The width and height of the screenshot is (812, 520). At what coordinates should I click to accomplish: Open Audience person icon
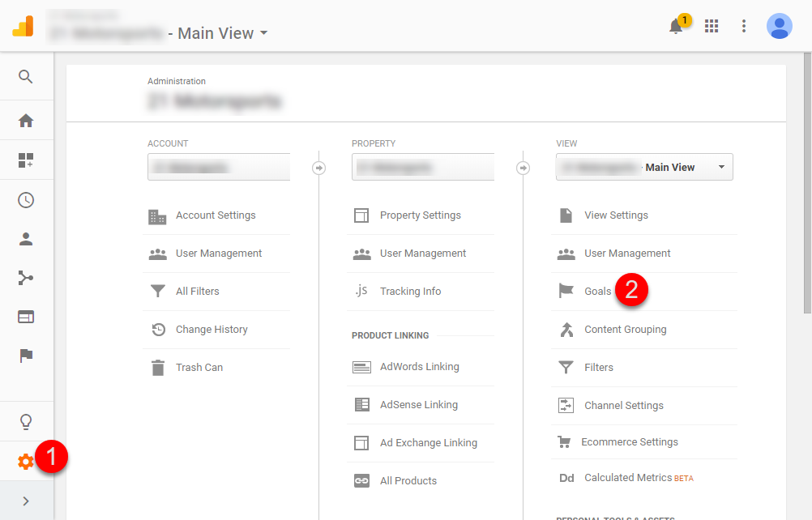point(26,239)
